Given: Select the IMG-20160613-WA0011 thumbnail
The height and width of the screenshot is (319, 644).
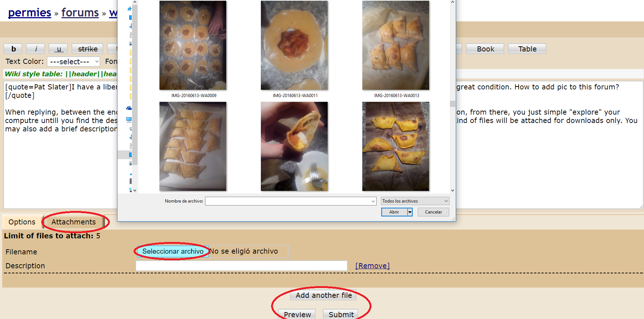Looking at the screenshot, I should tap(294, 46).
